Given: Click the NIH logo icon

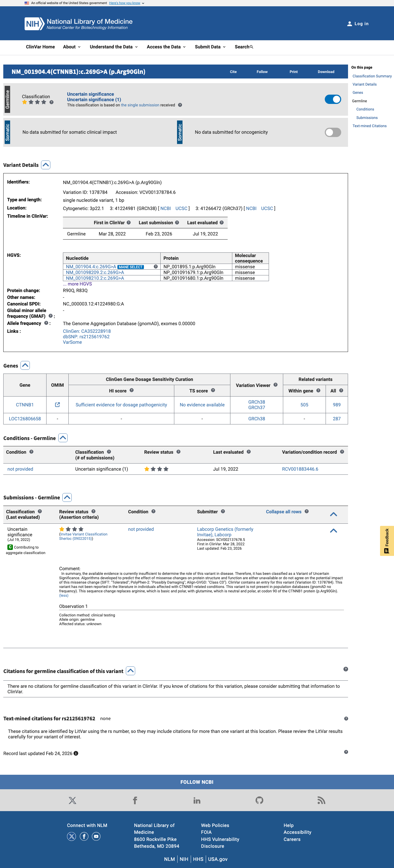Looking at the screenshot, I should [34, 24].
